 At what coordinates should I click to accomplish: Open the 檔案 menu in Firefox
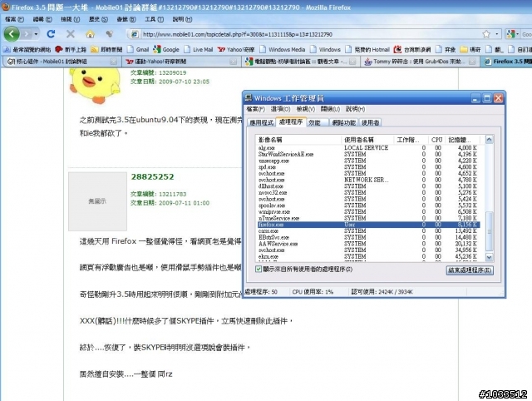[15, 19]
